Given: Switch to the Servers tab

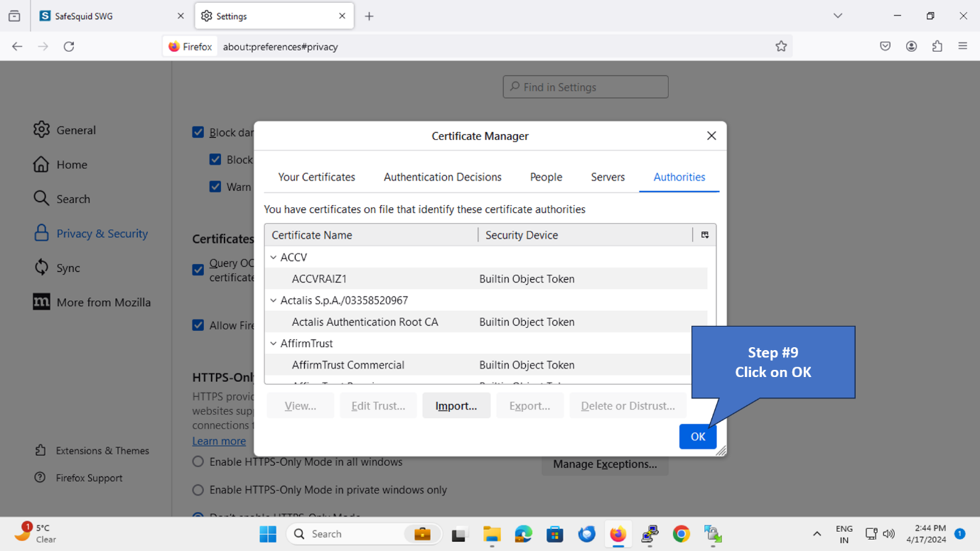Looking at the screenshot, I should pyautogui.click(x=608, y=177).
